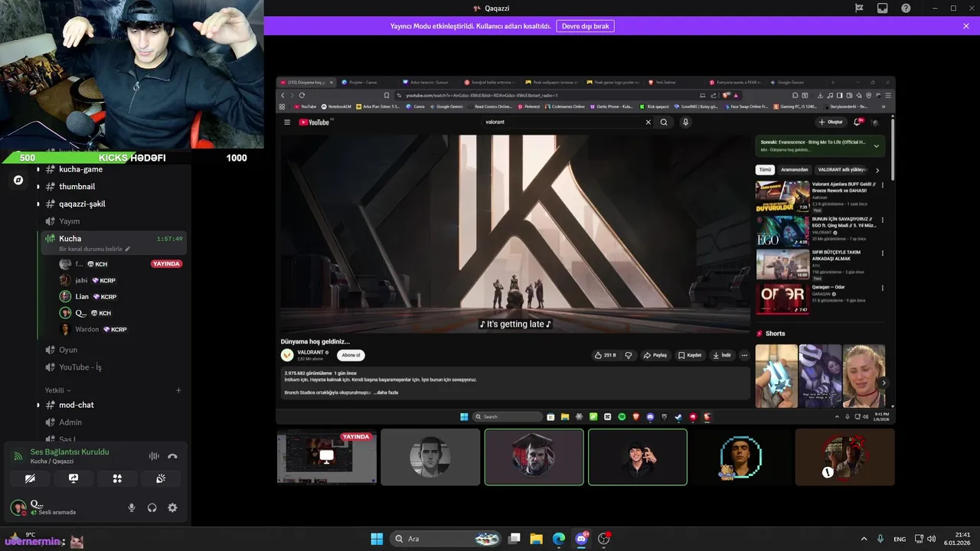
Task: Open Discord inbox icon in title bar
Action: (882, 8)
